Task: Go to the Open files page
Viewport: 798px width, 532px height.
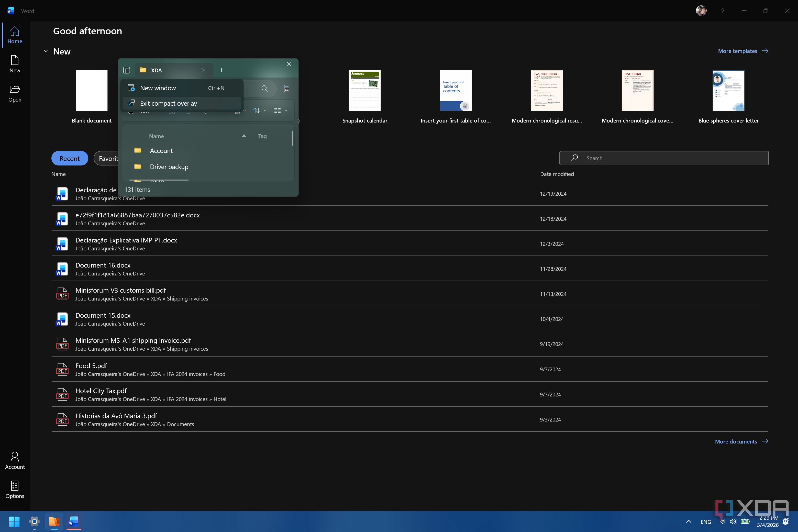Action: 15,93
